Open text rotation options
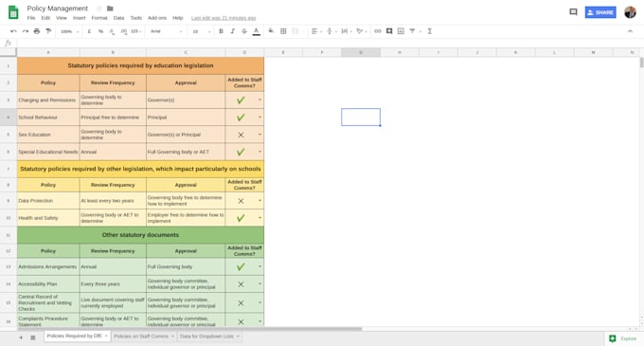Viewport: 644px width, 346px height. coord(362,31)
